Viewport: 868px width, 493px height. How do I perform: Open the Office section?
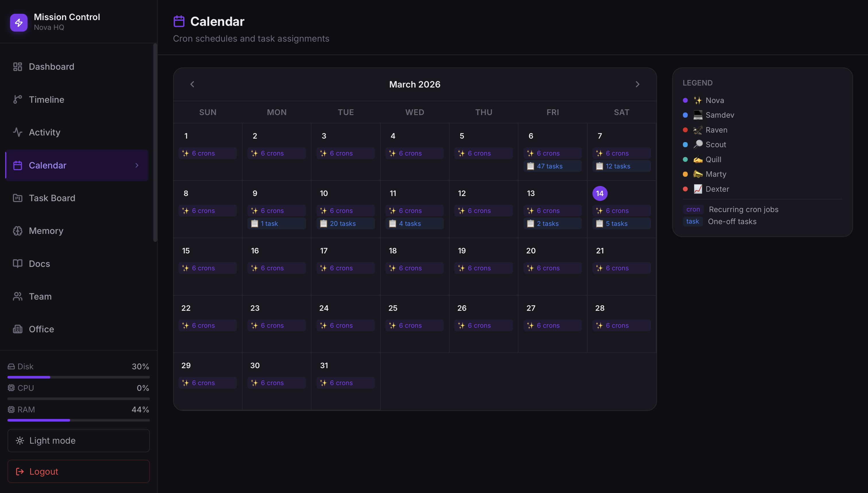click(x=41, y=329)
